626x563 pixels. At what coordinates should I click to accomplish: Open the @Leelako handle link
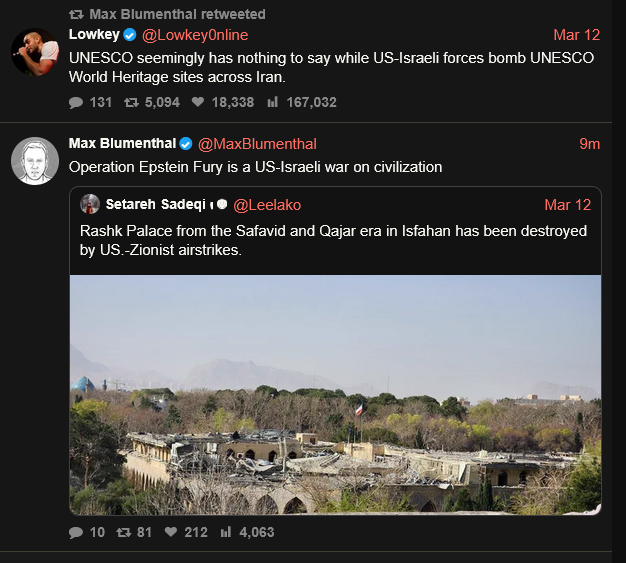267,205
